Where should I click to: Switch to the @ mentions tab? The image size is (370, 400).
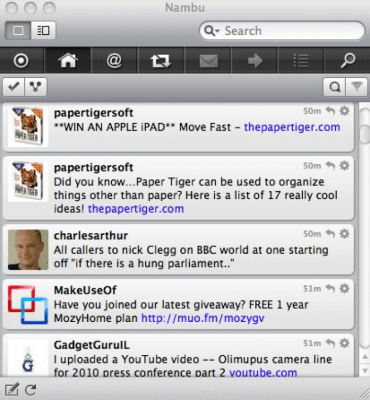click(114, 60)
